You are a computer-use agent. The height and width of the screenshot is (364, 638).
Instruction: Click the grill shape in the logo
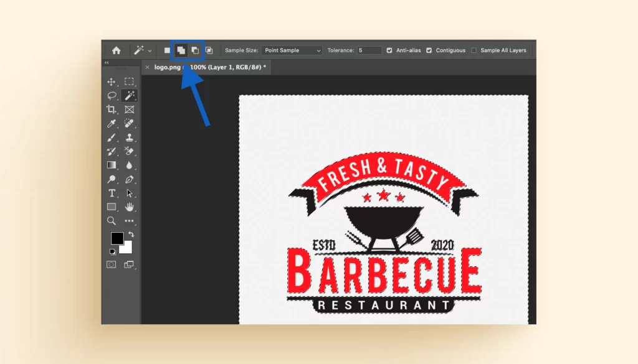pyautogui.click(x=384, y=223)
